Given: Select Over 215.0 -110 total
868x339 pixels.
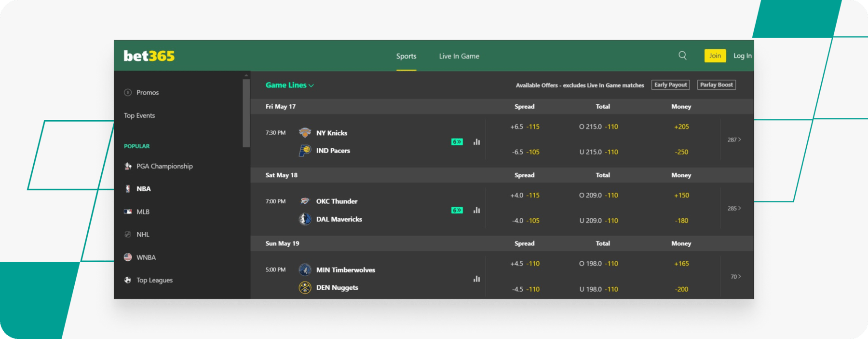Looking at the screenshot, I should click(x=598, y=127).
